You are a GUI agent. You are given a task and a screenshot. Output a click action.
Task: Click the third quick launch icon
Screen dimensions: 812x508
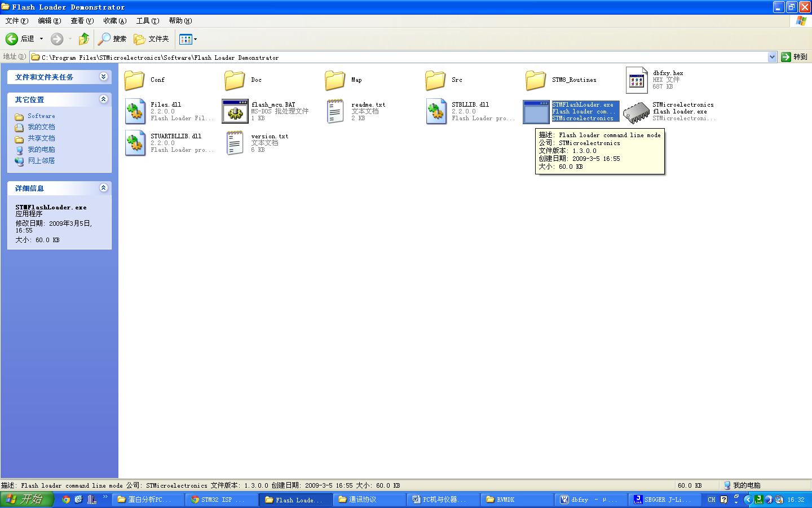[91, 500]
